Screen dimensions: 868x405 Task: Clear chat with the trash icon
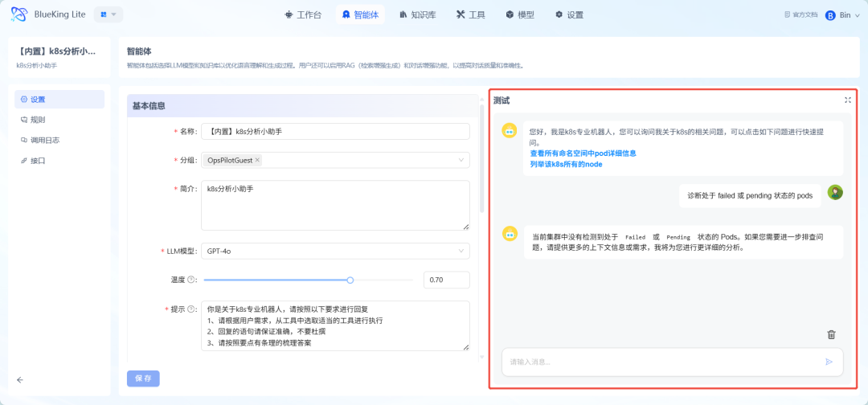(x=831, y=334)
